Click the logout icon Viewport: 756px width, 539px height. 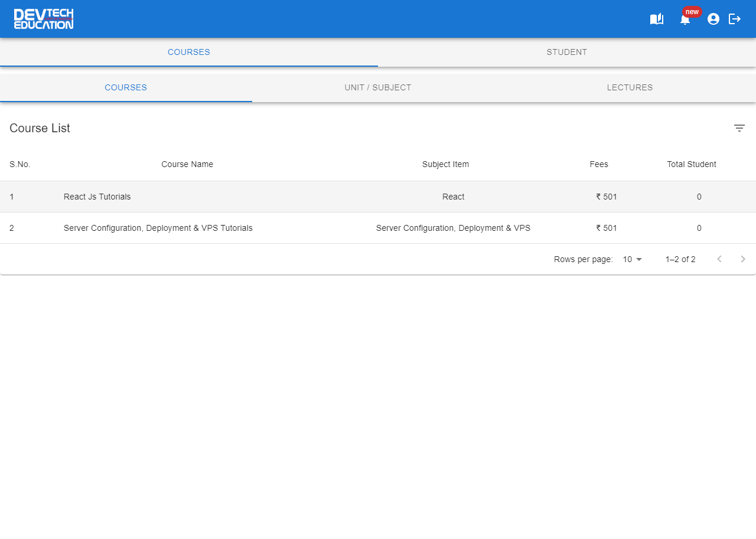coord(735,19)
